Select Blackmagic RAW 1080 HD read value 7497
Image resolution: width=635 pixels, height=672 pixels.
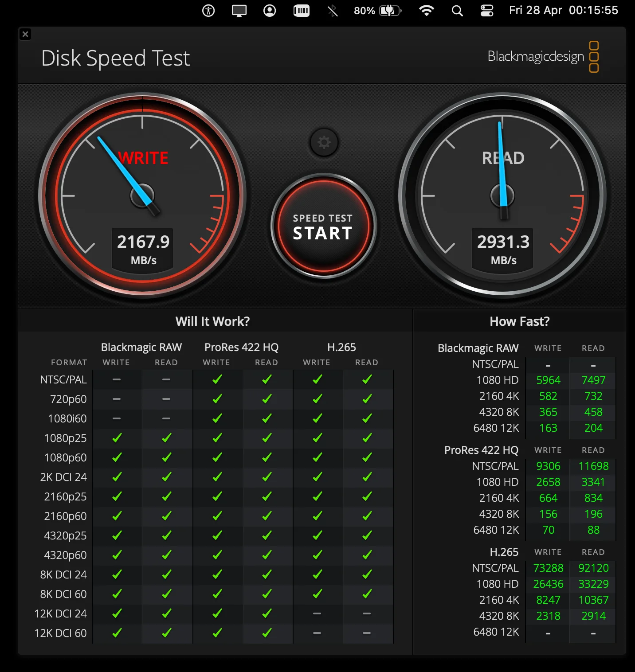[593, 380]
